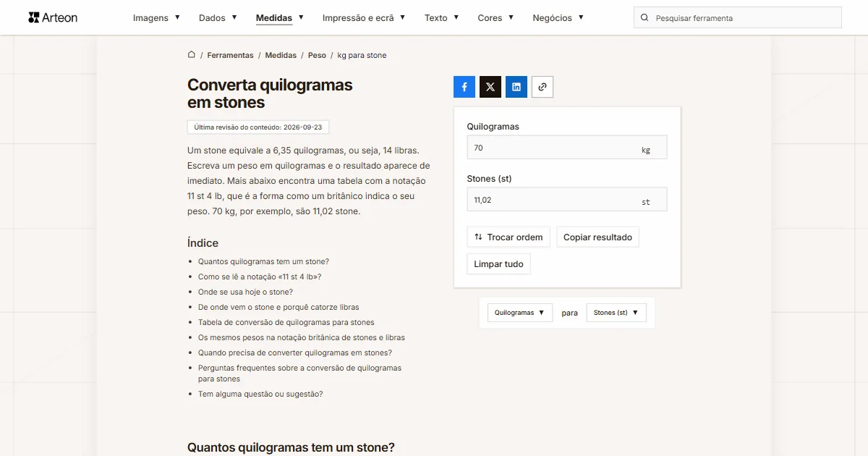Focus the Pesquisar ferramenta search field
868x456 pixels.
[738, 17]
